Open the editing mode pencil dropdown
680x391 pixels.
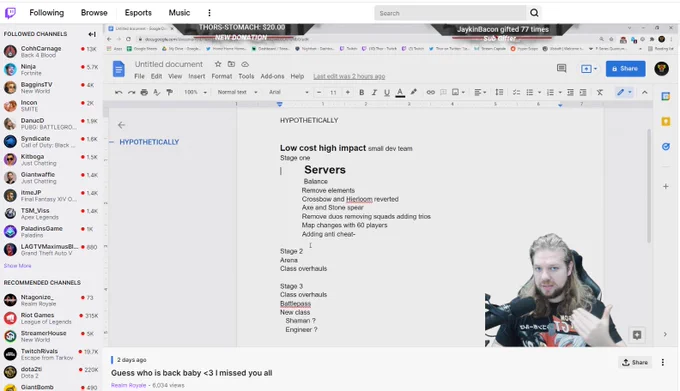(624, 92)
